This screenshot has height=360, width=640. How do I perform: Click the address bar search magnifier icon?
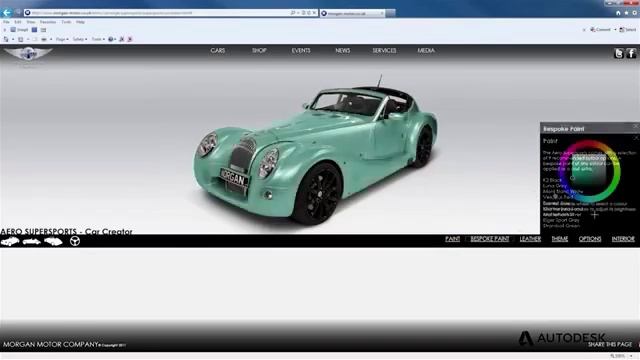pos(293,13)
